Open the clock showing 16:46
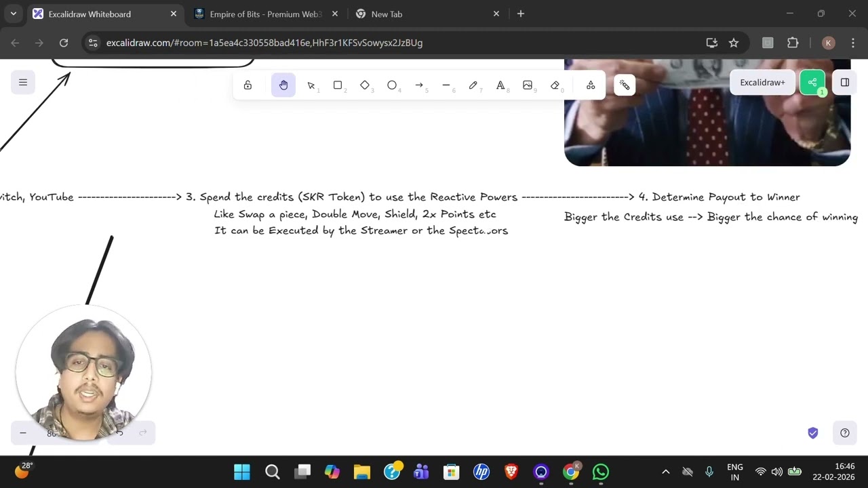This screenshot has height=488, width=868. click(834, 472)
